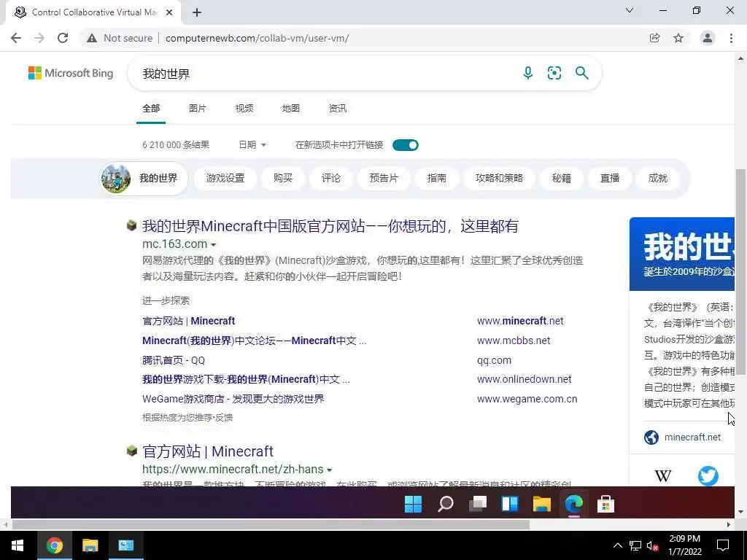Click the Bing magnifier search button
747x560 pixels.
[x=581, y=73]
